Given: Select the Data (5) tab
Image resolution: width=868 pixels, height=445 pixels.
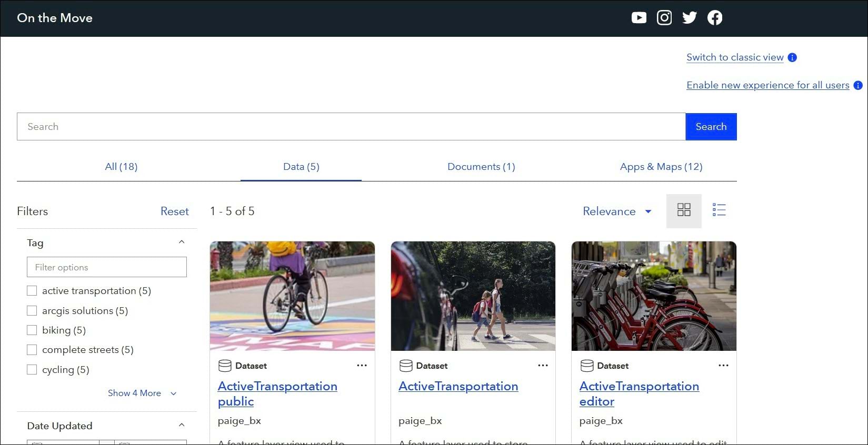Looking at the screenshot, I should pyautogui.click(x=301, y=167).
